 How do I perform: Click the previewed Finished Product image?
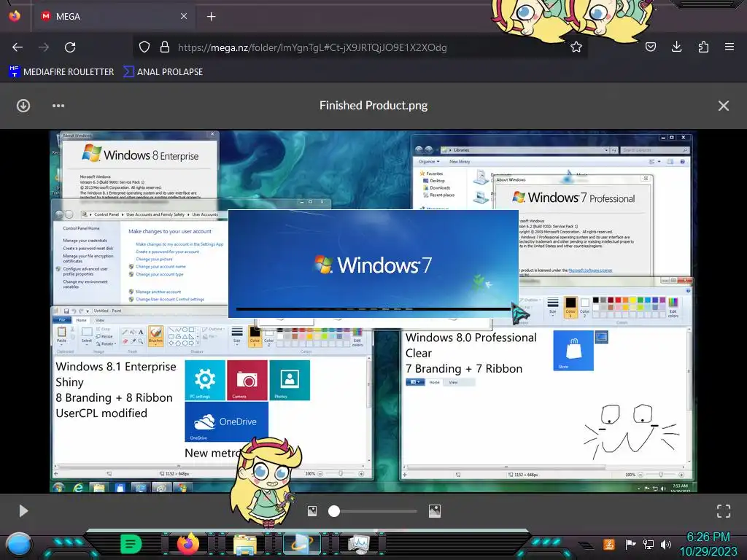tap(373, 311)
